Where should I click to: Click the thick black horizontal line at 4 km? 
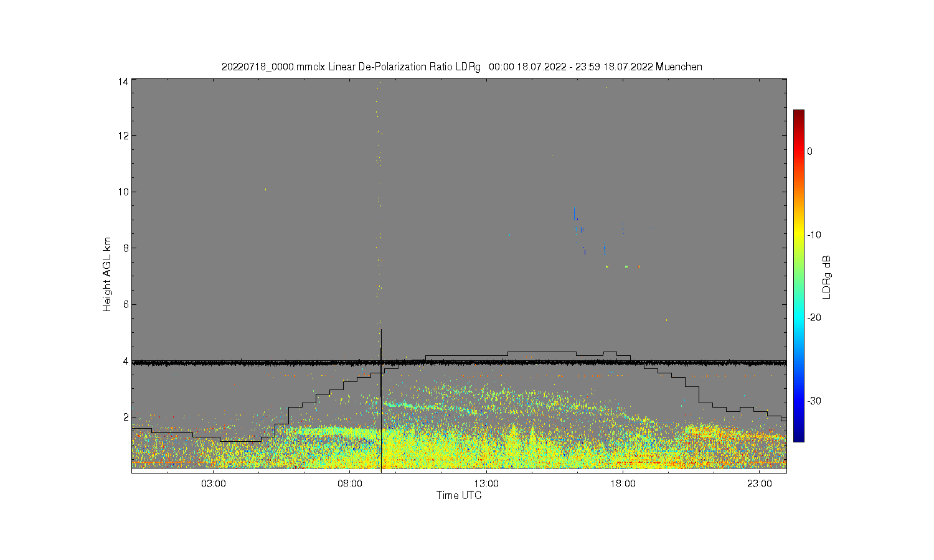459,362
